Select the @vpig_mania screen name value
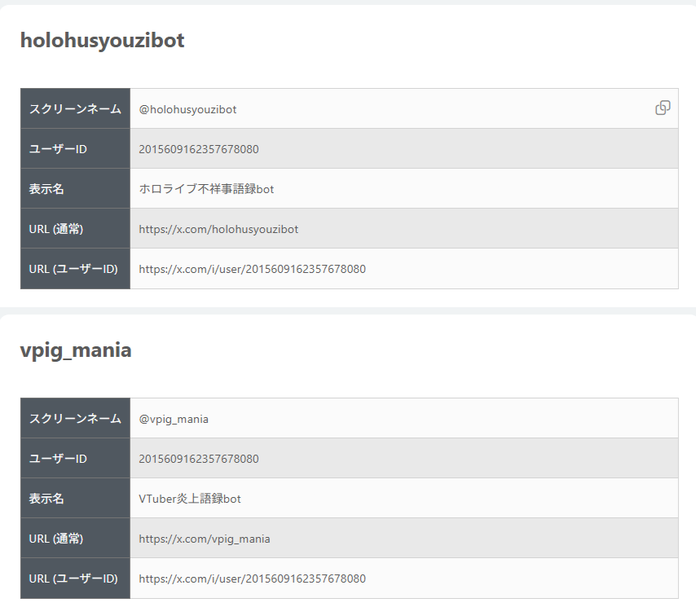Viewport: 696px width, 616px height. tap(174, 419)
